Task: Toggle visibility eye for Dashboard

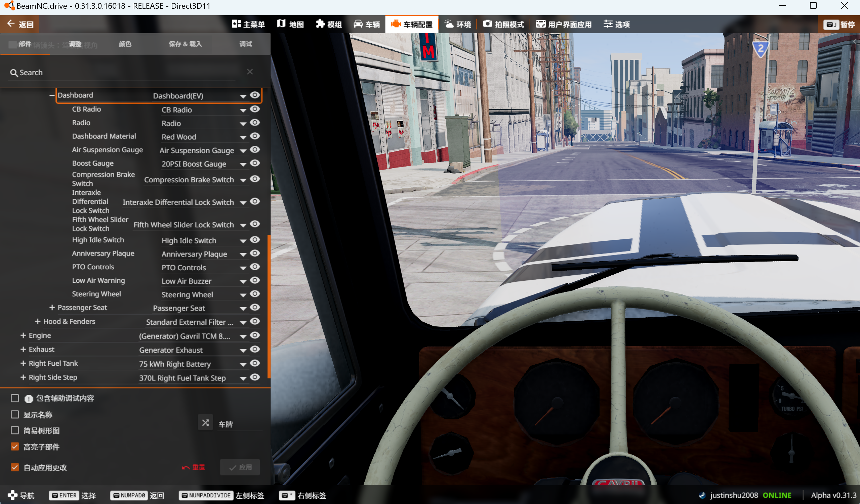Action: pyautogui.click(x=255, y=95)
